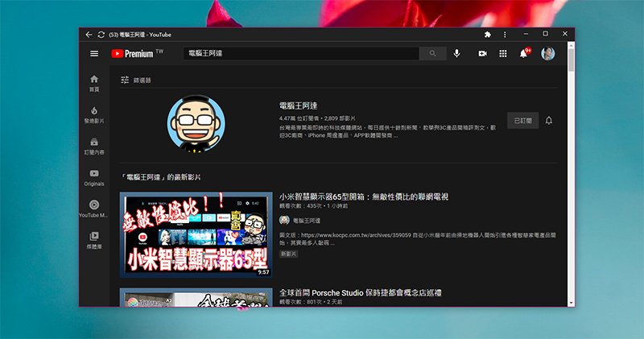644x339 pixels.
Task: Open the 電腦王阿達 channel avatar
Action: coord(196,123)
